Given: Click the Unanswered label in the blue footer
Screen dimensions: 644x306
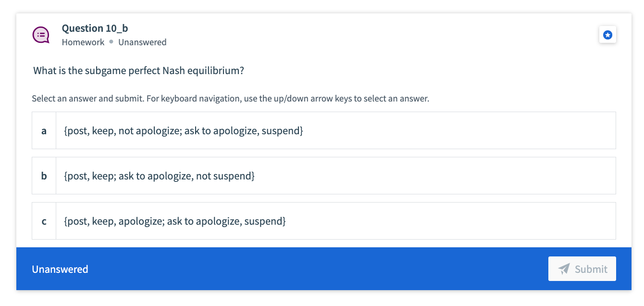Looking at the screenshot, I should [x=60, y=269].
